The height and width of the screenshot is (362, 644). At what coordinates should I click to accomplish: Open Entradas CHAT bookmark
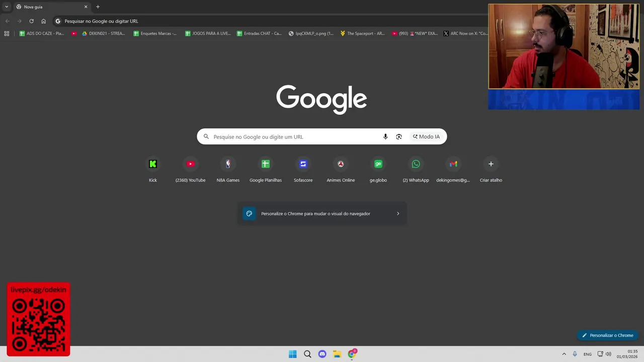click(x=259, y=34)
